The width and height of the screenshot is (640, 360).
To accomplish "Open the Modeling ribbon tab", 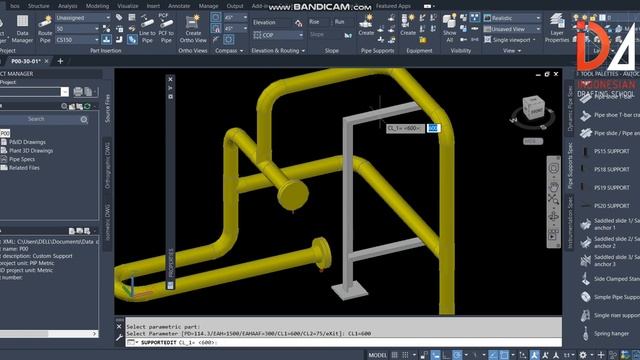I will click(x=97, y=6).
